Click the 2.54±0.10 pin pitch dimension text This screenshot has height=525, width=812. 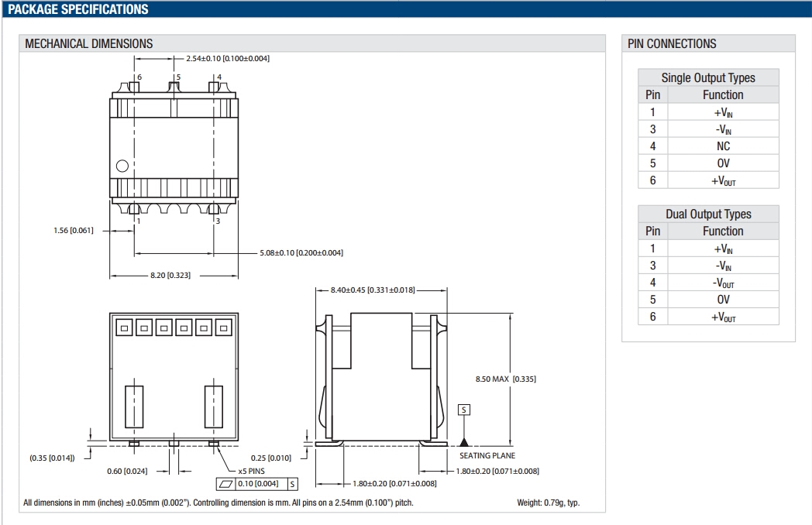228,59
